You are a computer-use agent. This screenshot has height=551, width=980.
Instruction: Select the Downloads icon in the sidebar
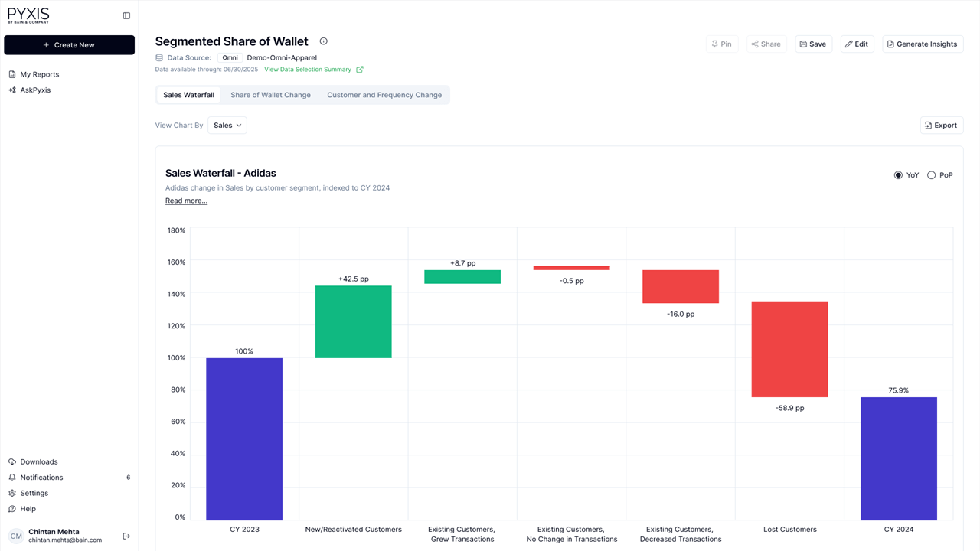(x=11, y=461)
